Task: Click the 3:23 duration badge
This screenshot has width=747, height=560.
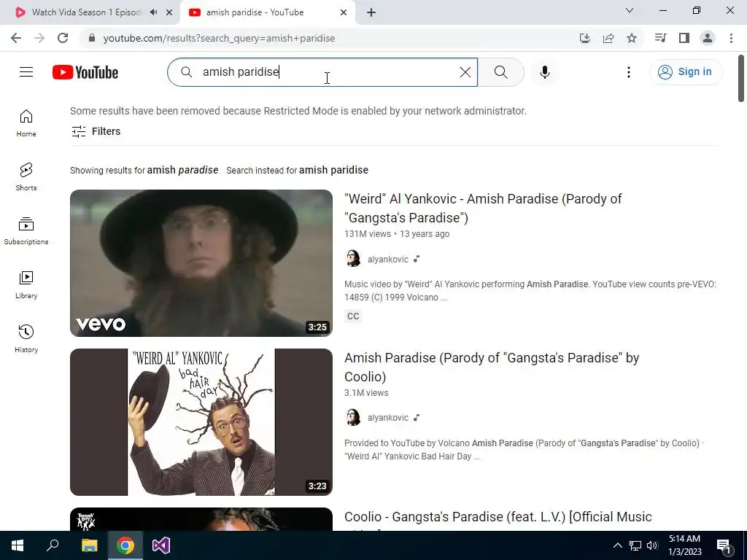Action: coord(317,486)
